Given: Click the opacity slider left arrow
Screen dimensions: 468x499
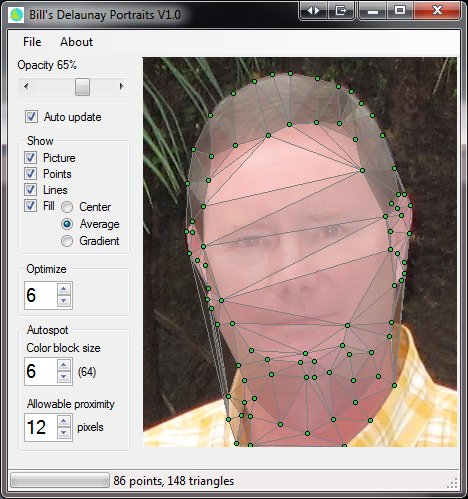Looking at the screenshot, I should tap(26, 87).
